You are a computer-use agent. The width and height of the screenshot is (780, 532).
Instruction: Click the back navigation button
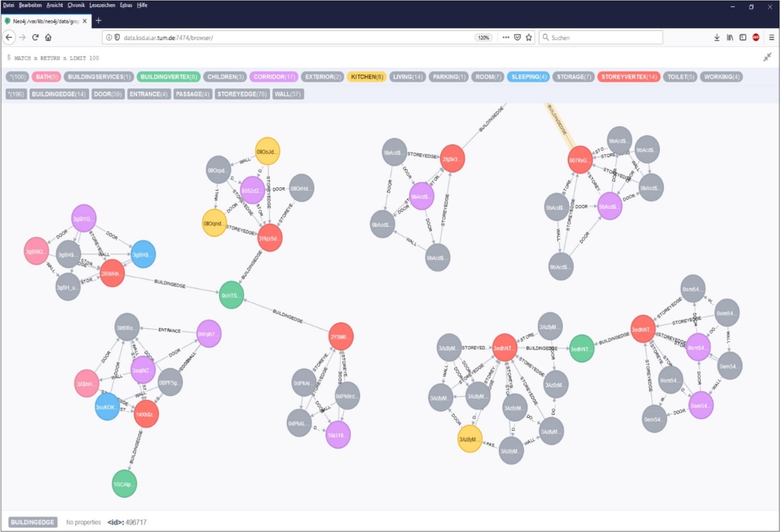tap(9, 37)
